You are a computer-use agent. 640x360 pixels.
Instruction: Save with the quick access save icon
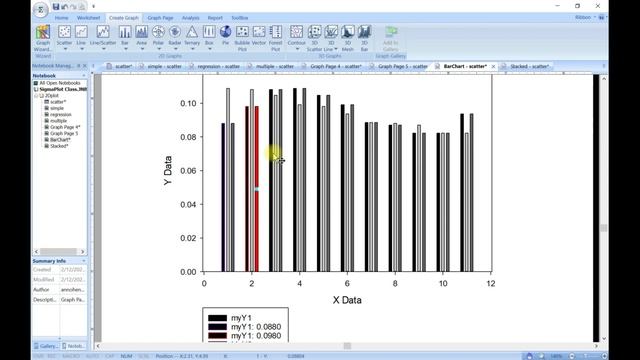[56, 7]
